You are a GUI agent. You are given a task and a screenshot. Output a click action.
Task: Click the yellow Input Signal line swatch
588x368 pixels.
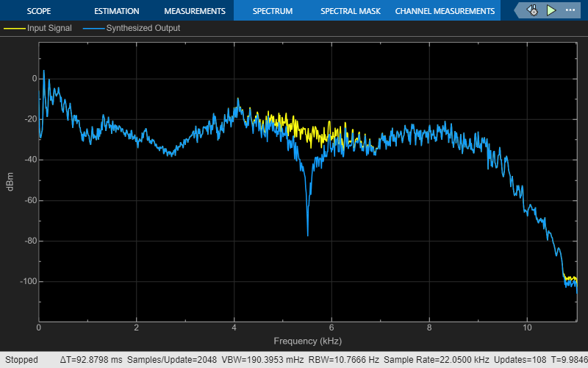15,29
